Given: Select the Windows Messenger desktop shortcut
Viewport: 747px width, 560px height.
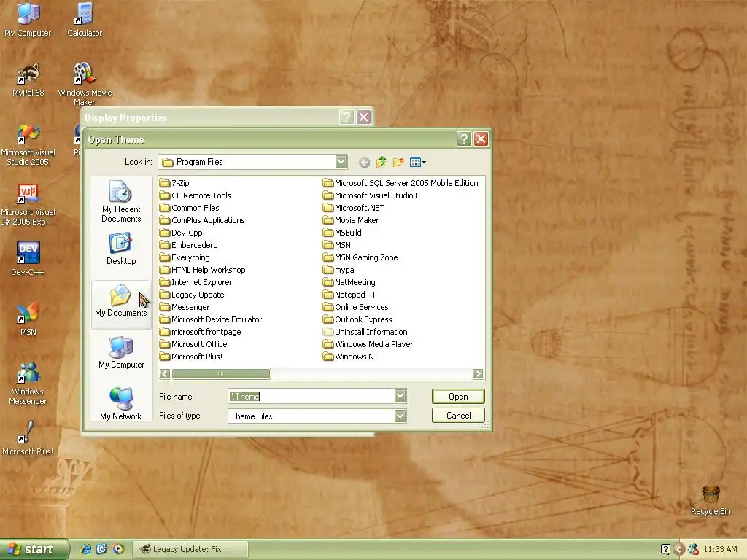Looking at the screenshot, I should click(x=28, y=384).
